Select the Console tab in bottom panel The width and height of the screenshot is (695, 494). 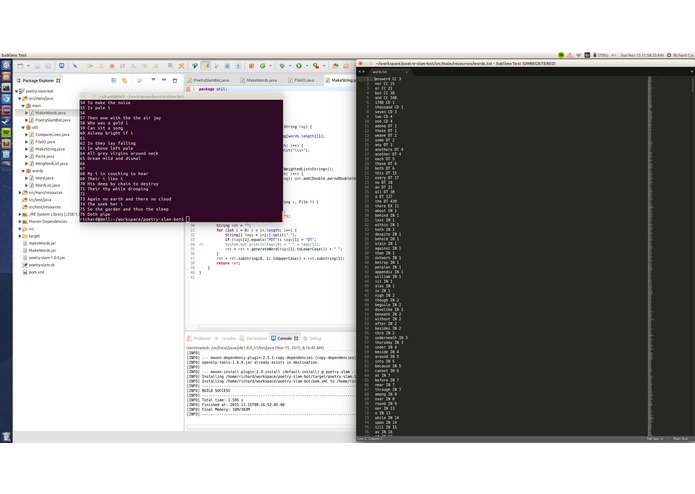pos(285,338)
